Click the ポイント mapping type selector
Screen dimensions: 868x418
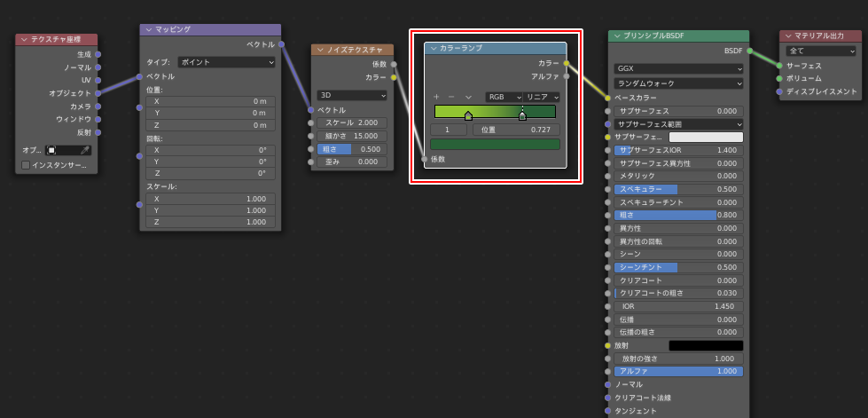tap(226, 62)
